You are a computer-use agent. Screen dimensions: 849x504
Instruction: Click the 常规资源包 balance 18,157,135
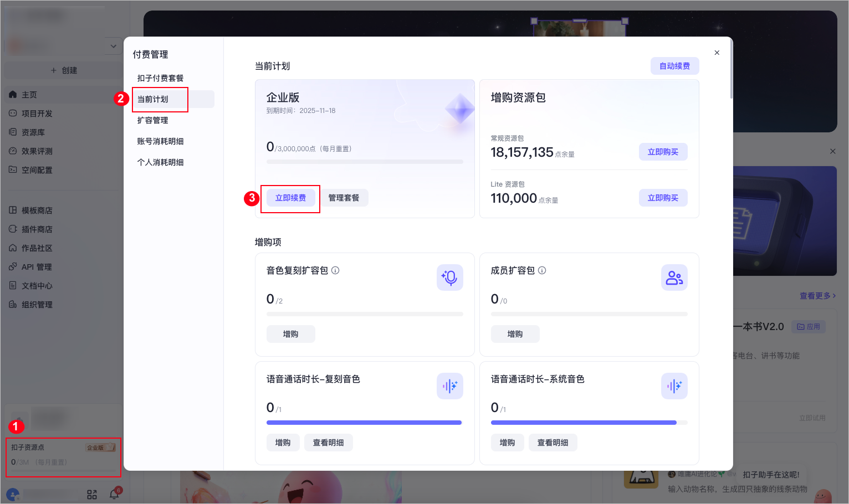pos(522,152)
